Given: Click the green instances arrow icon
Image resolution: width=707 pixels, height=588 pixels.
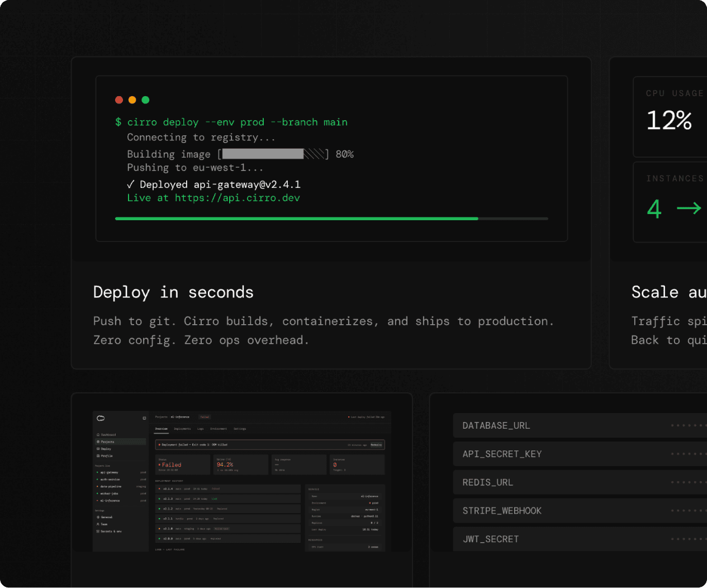Looking at the screenshot, I should coord(689,208).
